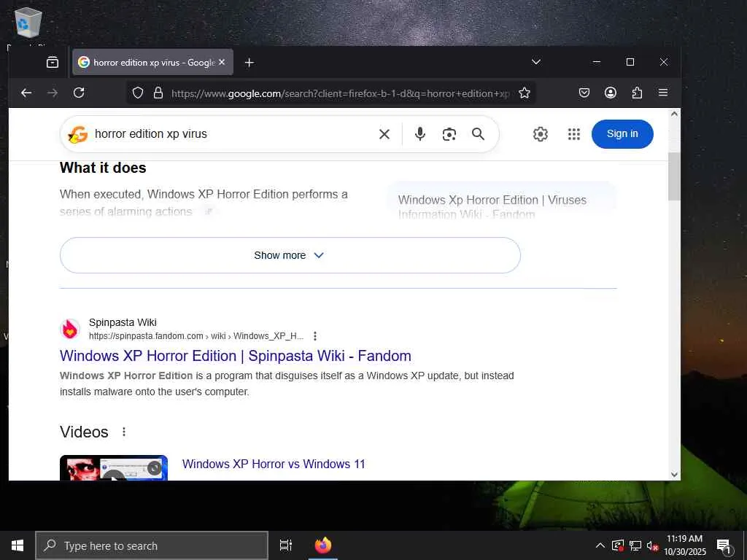Open 'Windows XP Horror Edition | Spinpasta Wiki' link
Viewport: 747px width, 560px height.
click(x=236, y=356)
